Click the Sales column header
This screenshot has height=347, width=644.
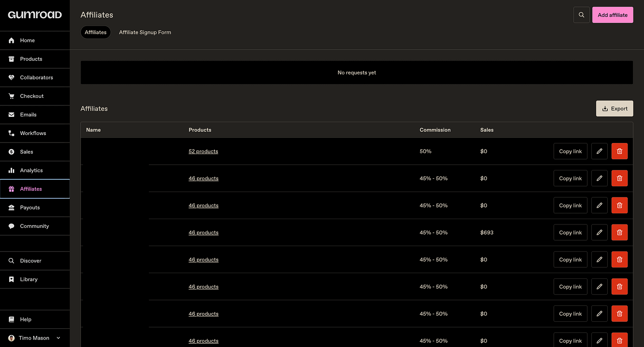click(487, 130)
